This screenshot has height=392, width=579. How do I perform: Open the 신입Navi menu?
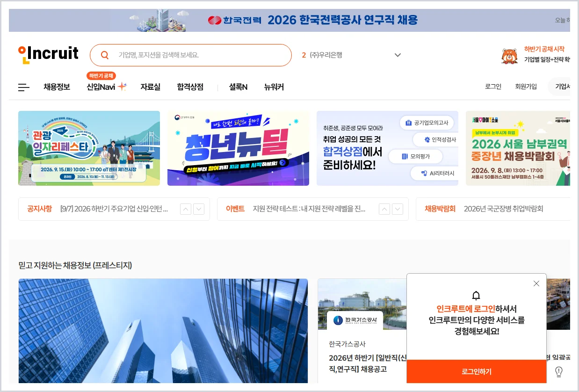(x=101, y=87)
